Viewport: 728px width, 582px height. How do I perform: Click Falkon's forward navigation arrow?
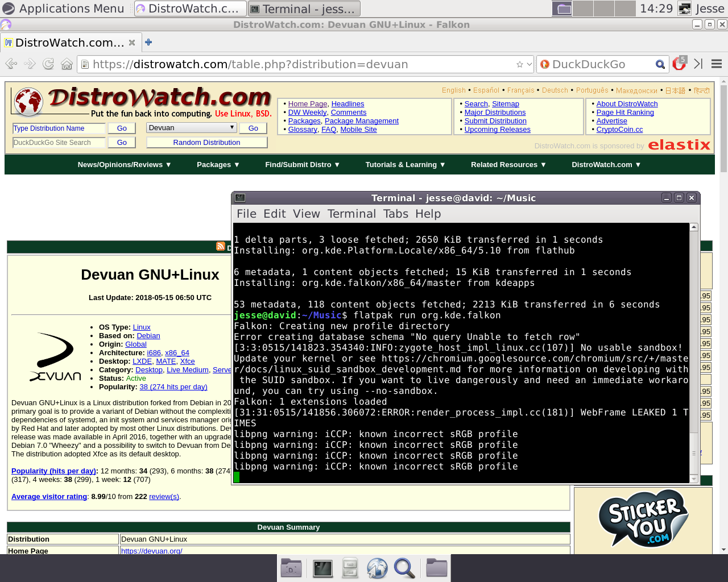pyautogui.click(x=30, y=64)
